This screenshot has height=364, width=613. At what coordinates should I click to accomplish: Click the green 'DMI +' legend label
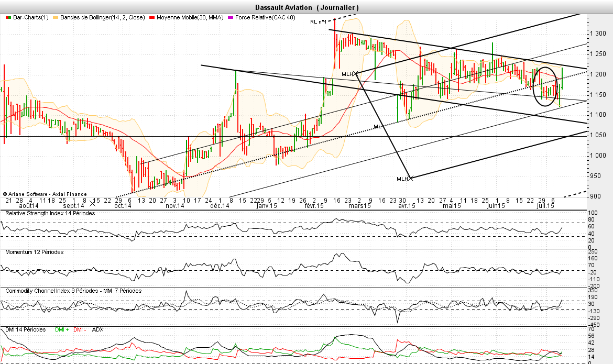click(x=62, y=329)
